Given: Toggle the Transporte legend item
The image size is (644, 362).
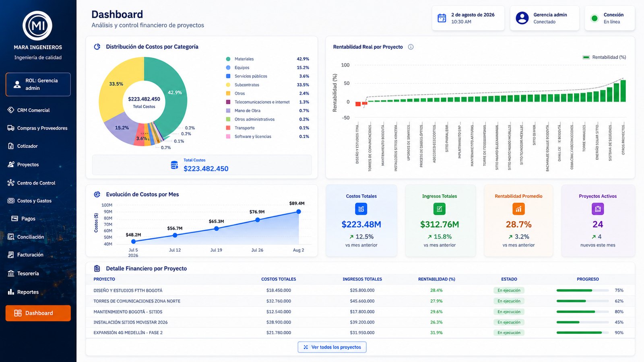Looking at the screenshot, I should [x=267, y=128].
